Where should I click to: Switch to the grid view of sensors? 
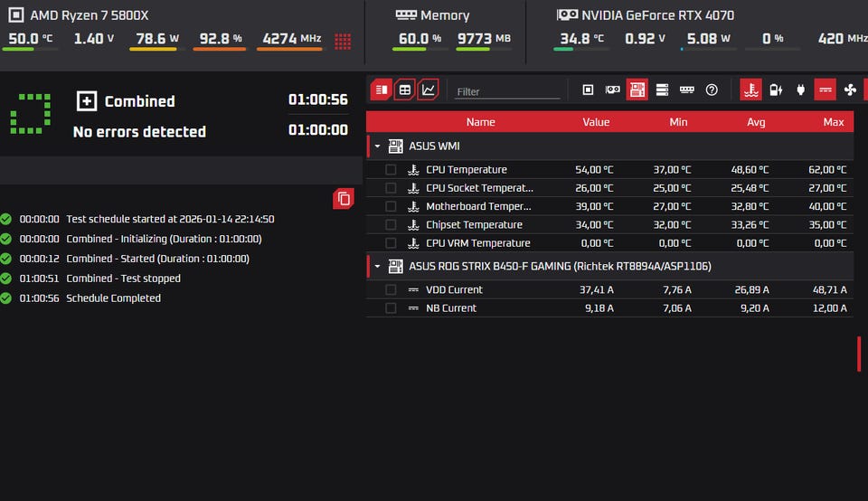tap(405, 90)
